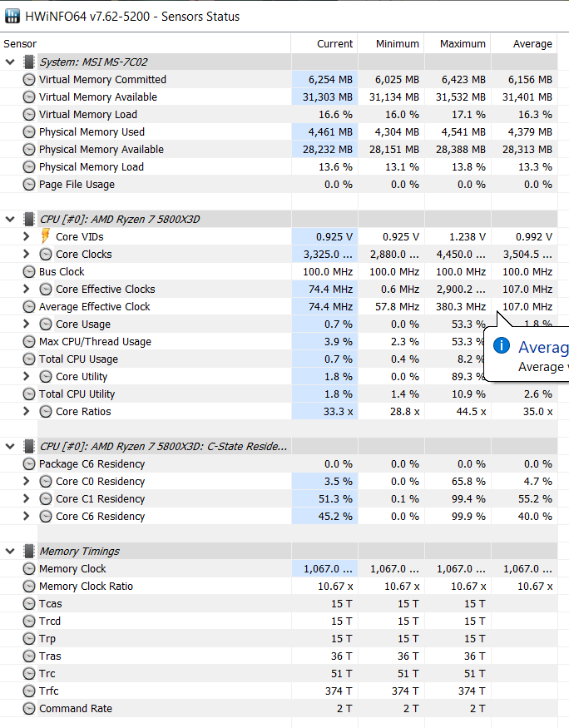Screen dimensions: 569x728
Task: Click the chip icon beside System: MSI MS-7C02
Action: (29, 62)
